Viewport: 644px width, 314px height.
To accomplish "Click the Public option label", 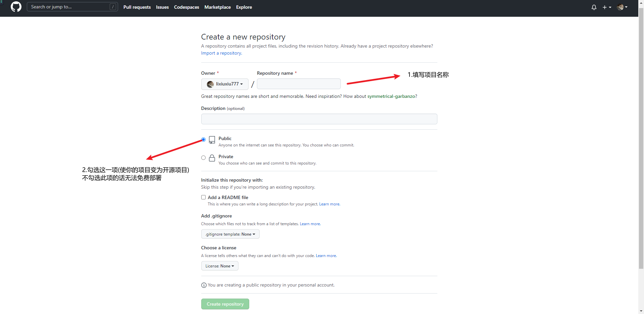I will 225,138.
